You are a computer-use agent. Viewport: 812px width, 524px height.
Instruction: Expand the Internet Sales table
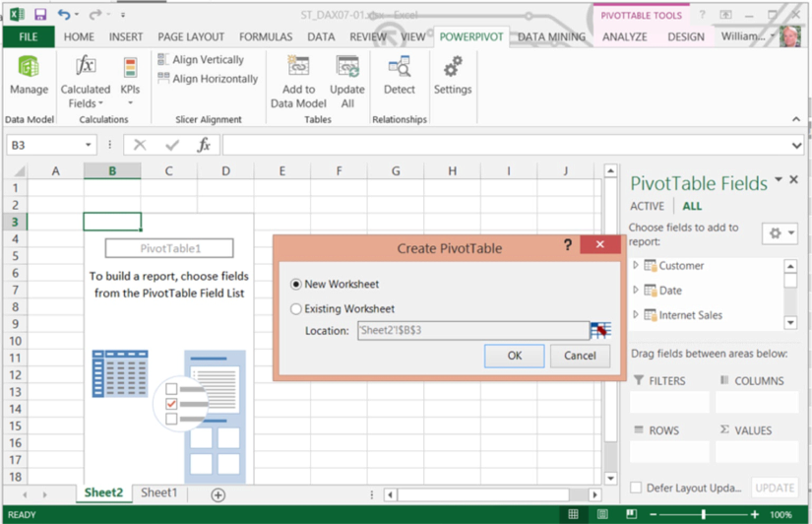pos(636,315)
